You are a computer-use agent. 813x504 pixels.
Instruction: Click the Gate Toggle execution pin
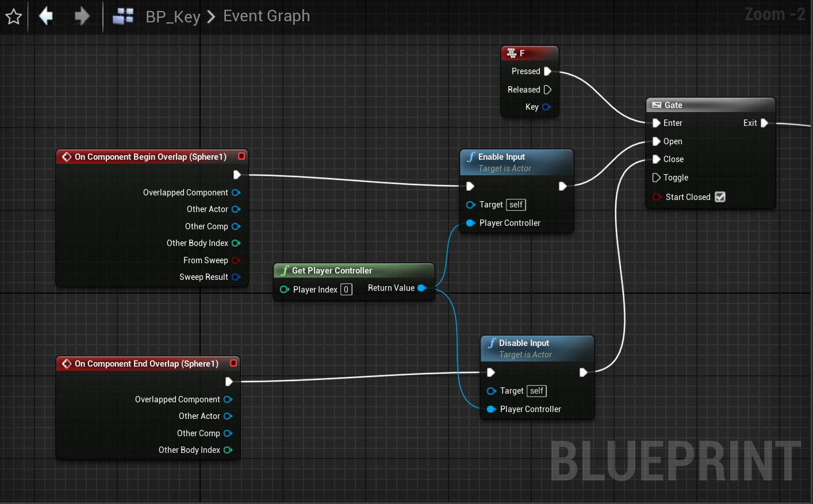(656, 178)
